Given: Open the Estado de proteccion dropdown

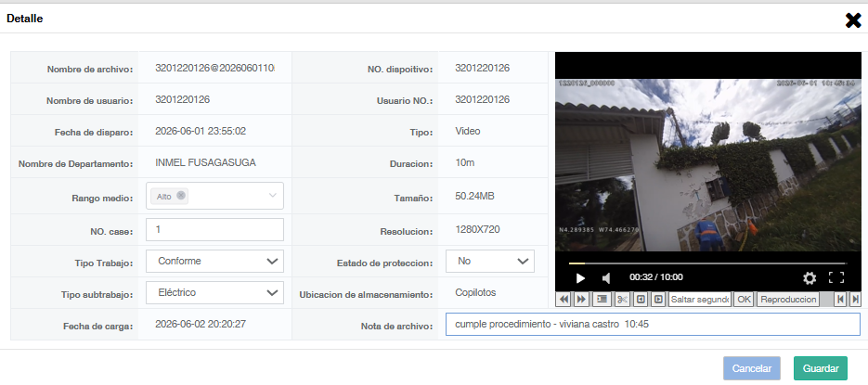Looking at the screenshot, I should tap(490, 261).
